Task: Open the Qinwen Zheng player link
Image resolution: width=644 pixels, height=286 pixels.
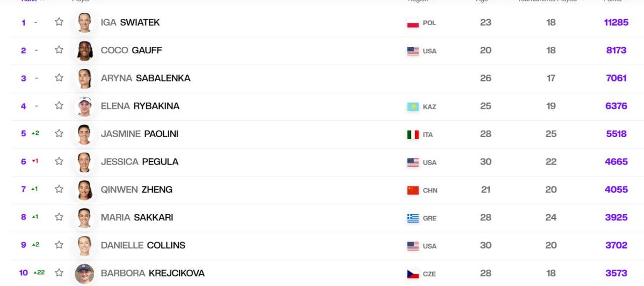Action: [136, 189]
